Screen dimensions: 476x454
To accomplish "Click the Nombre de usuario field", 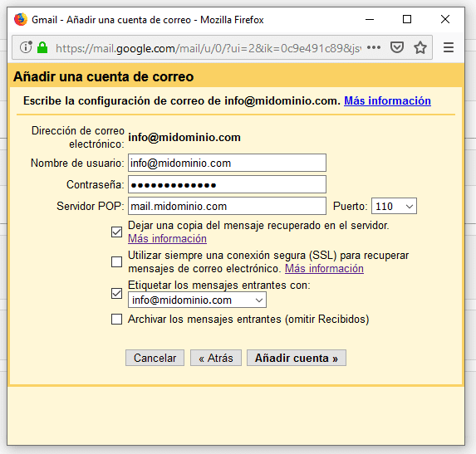I will (x=227, y=163).
